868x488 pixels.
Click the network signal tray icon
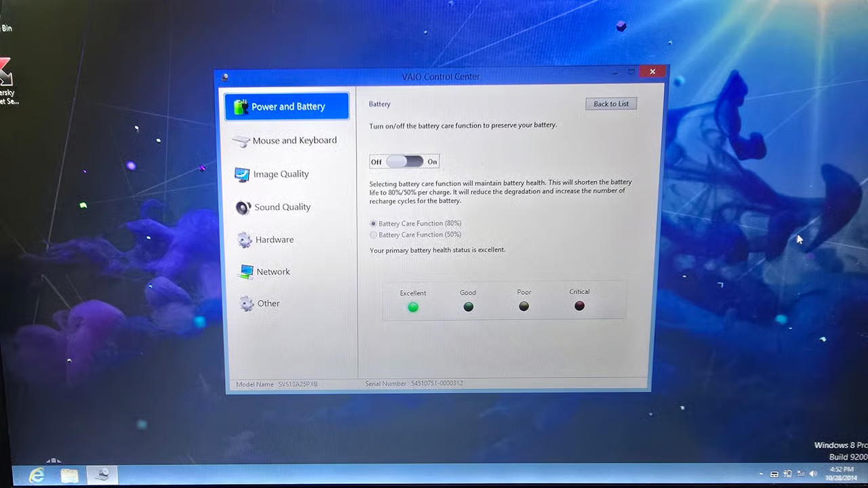point(801,474)
